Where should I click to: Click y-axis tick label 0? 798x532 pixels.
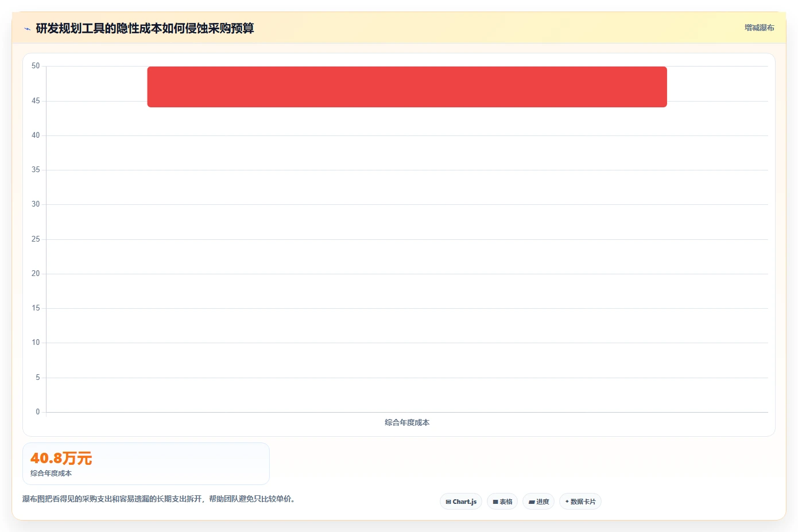click(x=38, y=411)
